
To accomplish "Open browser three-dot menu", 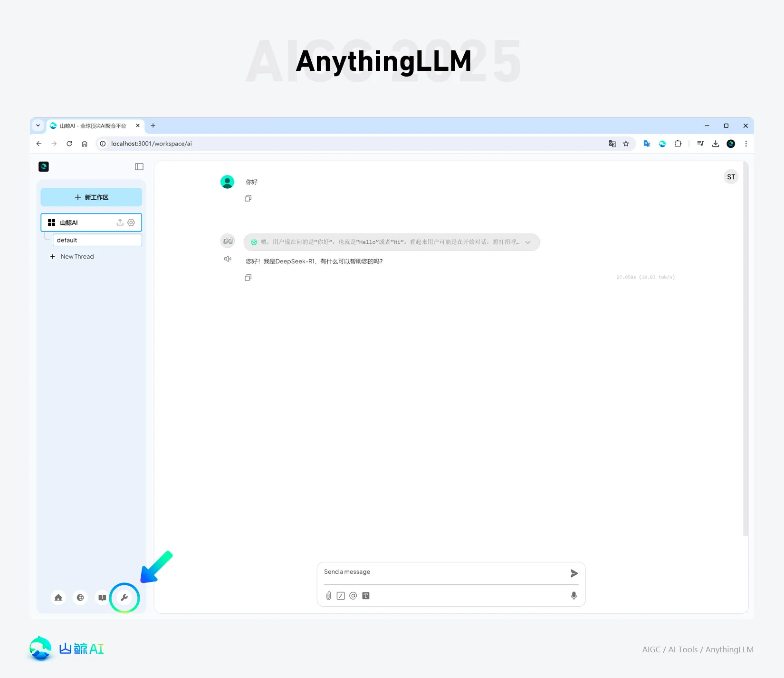I will [746, 144].
